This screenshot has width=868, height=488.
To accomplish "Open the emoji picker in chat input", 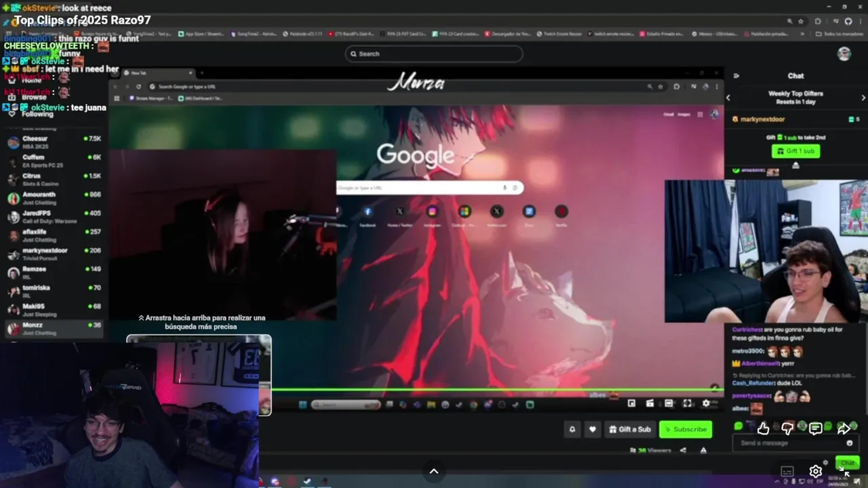I will click(849, 443).
